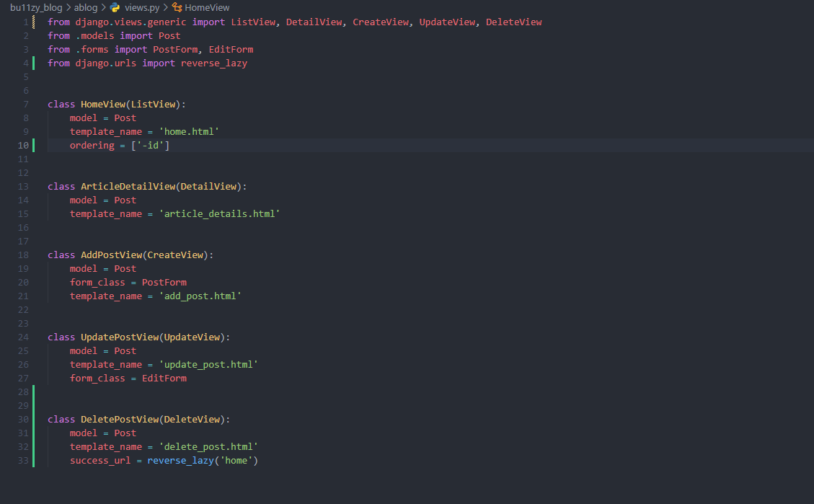Click HomeView in the breadcrumb path
This screenshot has height=504, width=814.
(207, 7)
